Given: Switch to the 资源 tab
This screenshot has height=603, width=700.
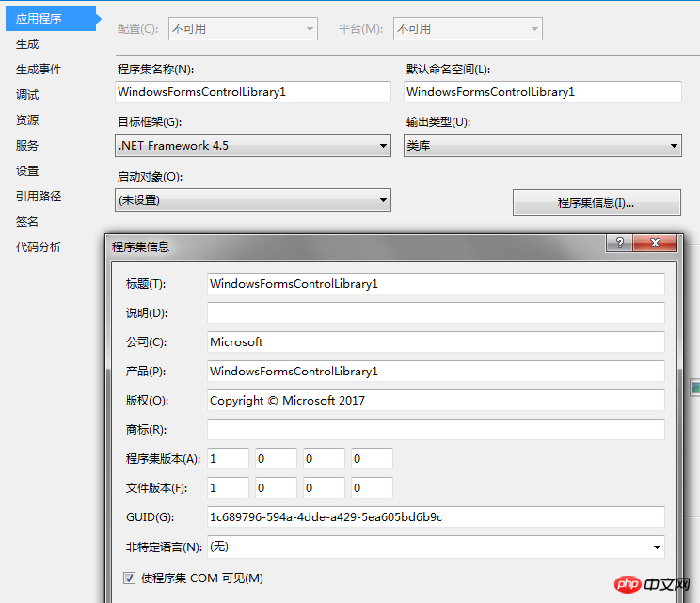Looking at the screenshot, I should click(x=27, y=120).
